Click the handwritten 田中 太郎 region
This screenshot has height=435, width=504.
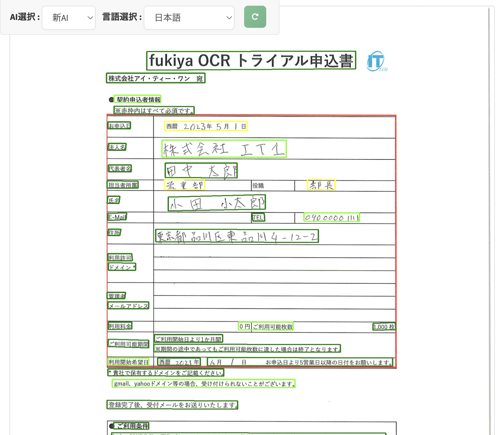(201, 170)
